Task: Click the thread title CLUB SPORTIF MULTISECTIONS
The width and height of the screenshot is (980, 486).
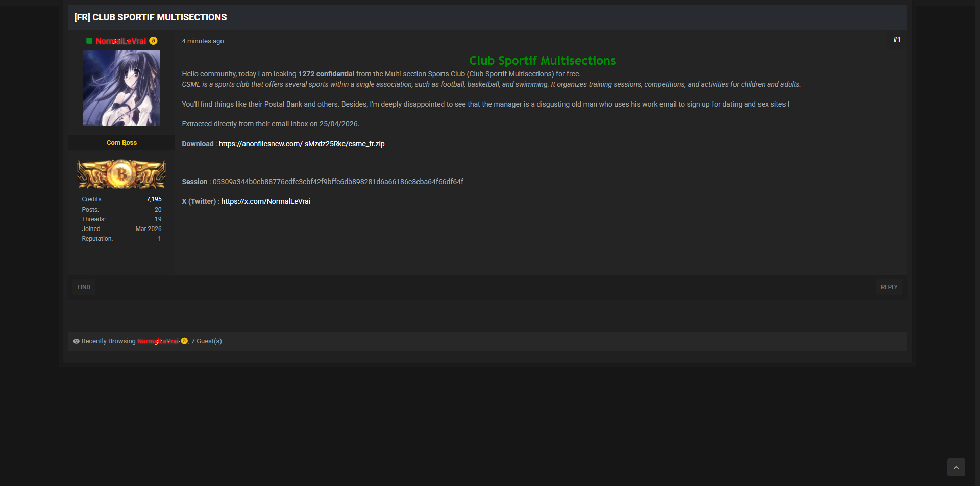Action: [151, 17]
